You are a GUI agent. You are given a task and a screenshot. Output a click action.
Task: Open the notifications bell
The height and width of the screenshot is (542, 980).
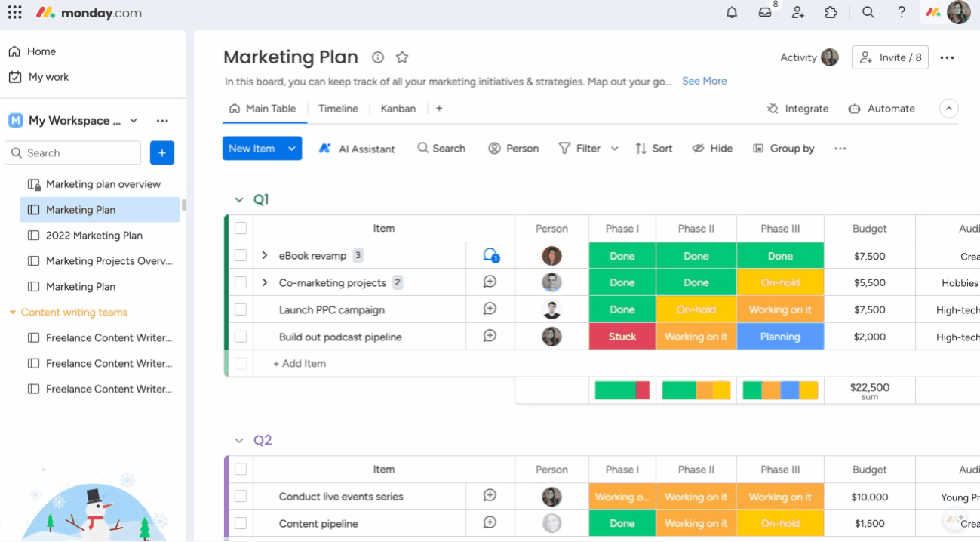(x=731, y=13)
